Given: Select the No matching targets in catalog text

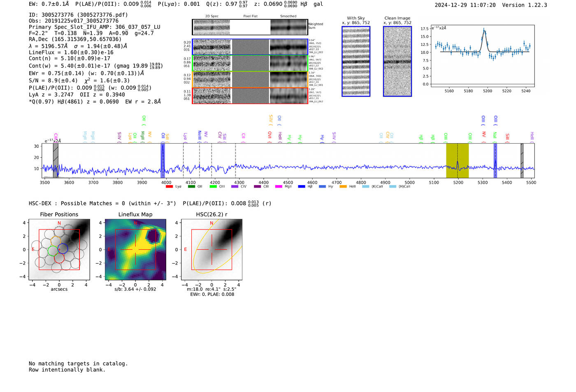Looking at the screenshot, I should 78,364.
